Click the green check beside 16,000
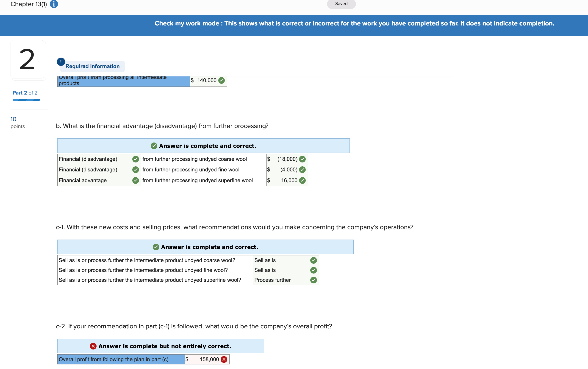Viewport: 588px width, 369px height. click(302, 181)
